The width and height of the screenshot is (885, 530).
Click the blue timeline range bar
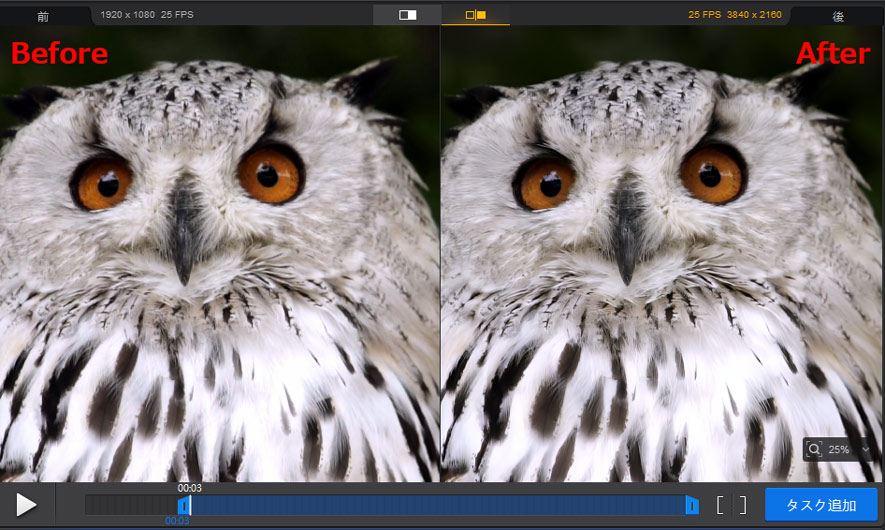pyautogui.click(x=437, y=505)
